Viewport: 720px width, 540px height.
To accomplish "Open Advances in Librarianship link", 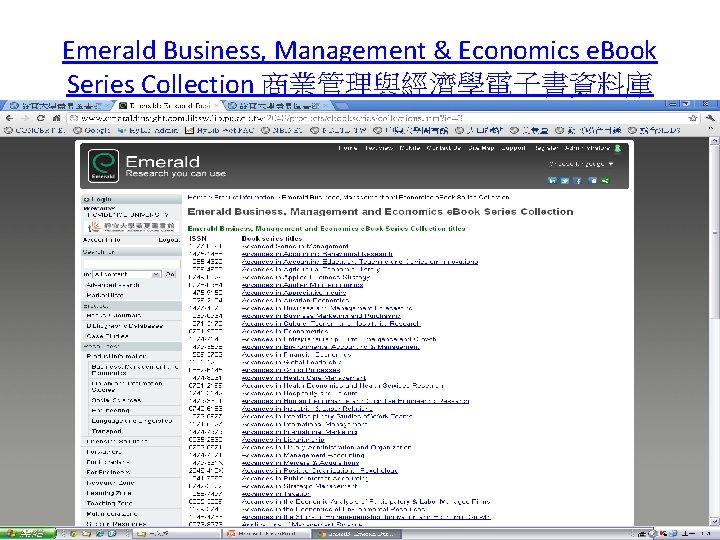I will [283, 439].
